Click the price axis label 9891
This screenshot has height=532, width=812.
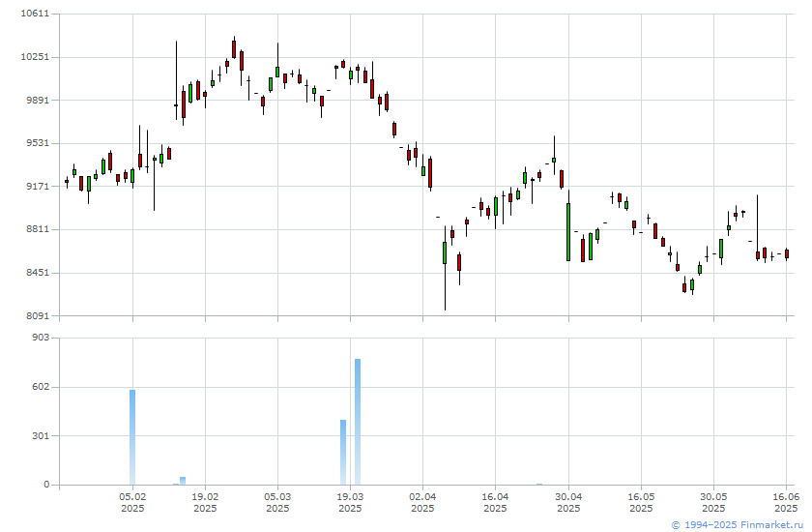point(38,100)
